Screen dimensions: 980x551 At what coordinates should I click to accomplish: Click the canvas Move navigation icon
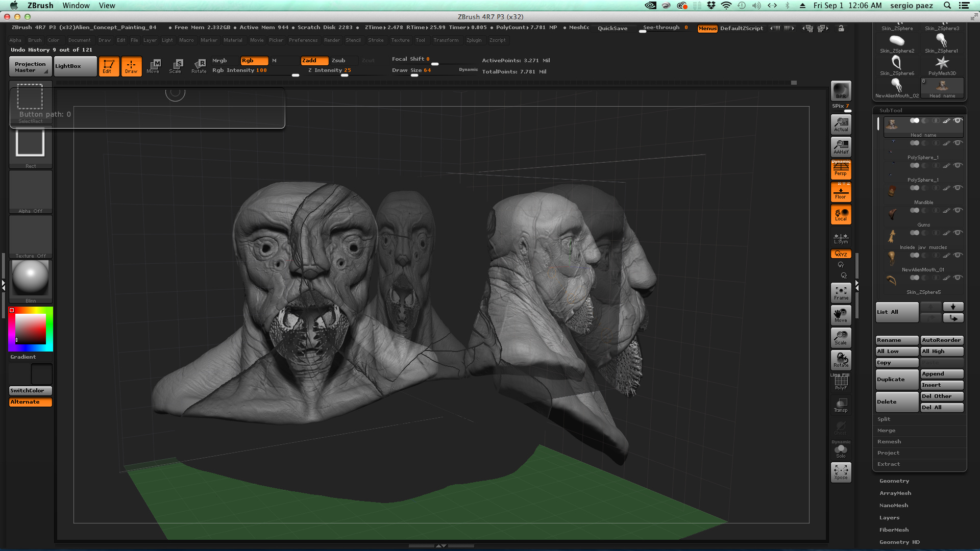coord(841,315)
